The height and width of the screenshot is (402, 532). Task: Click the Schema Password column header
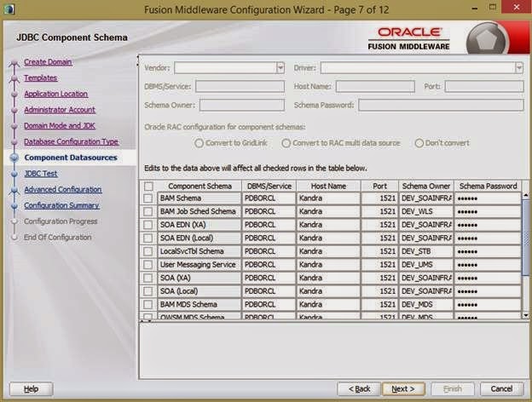coord(488,186)
